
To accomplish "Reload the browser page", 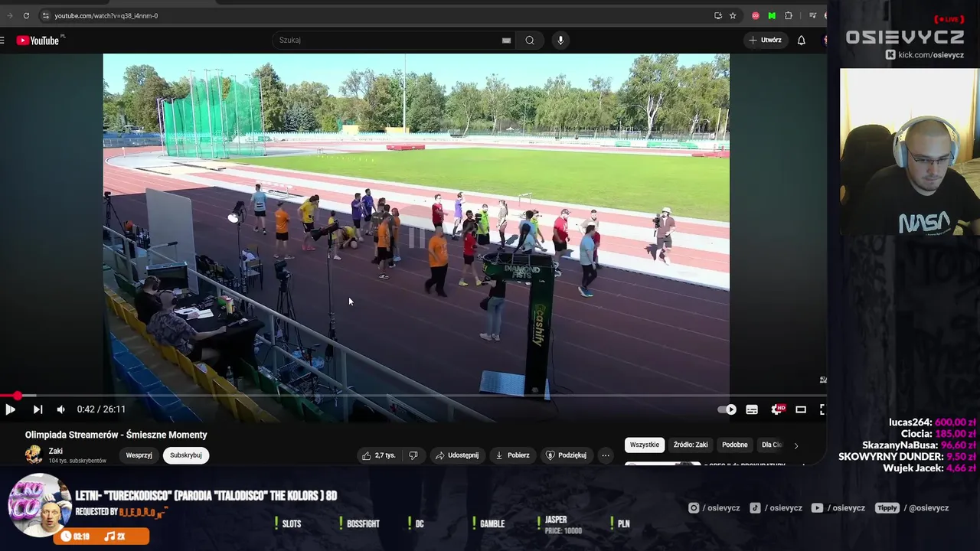I will pyautogui.click(x=26, y=15).
